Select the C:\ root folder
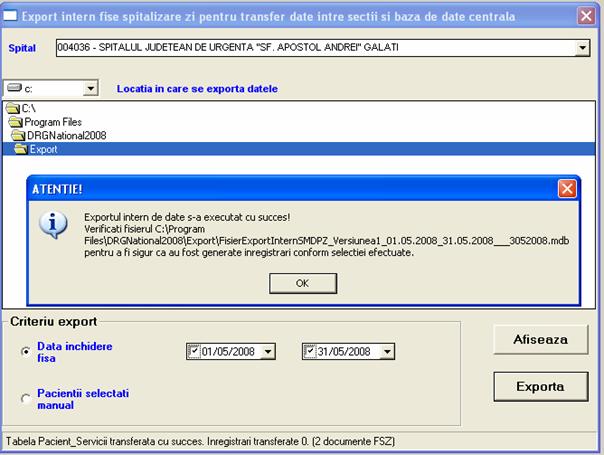The height and width of the screenshot is (455, 604). [28, 107]
